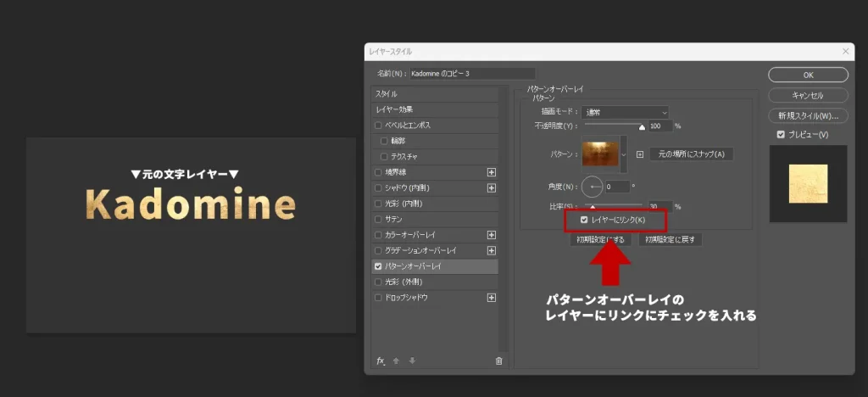
Task: Expand the pattern picker arrow
Action: click(x=625, y=154)
